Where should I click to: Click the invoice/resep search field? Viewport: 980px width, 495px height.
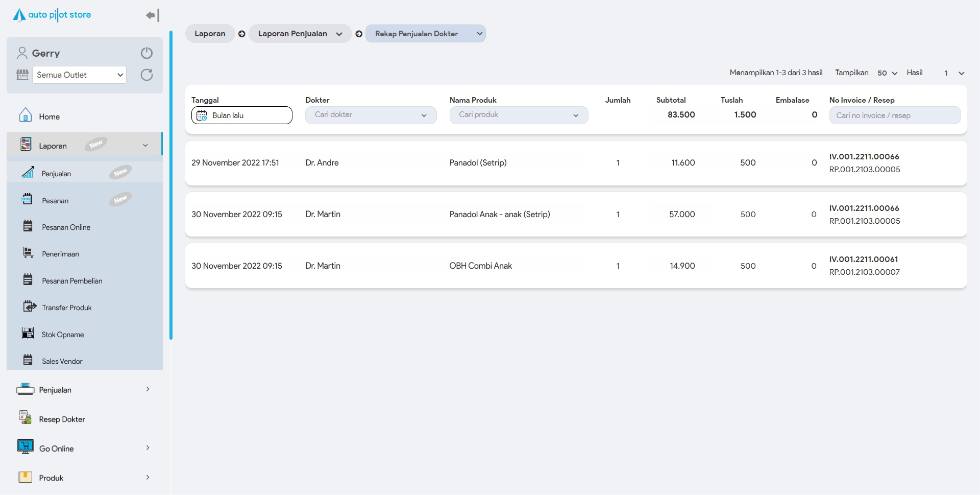click(x=894, y=115)
